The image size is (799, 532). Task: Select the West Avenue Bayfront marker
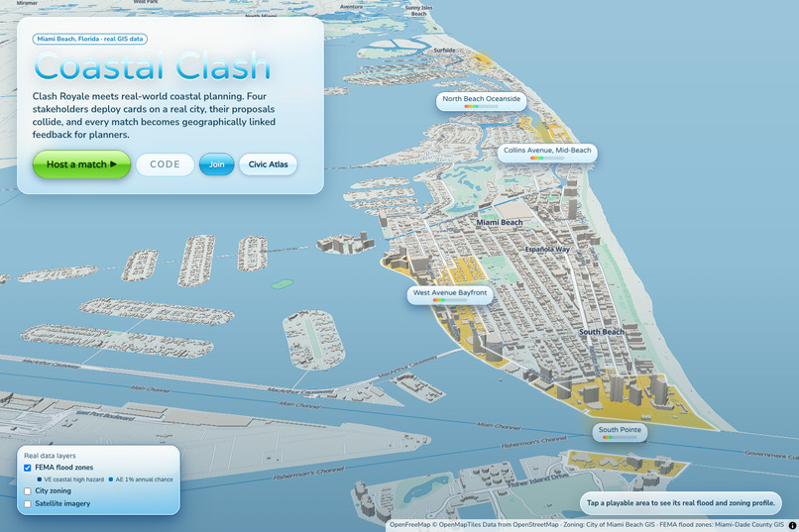449,295
